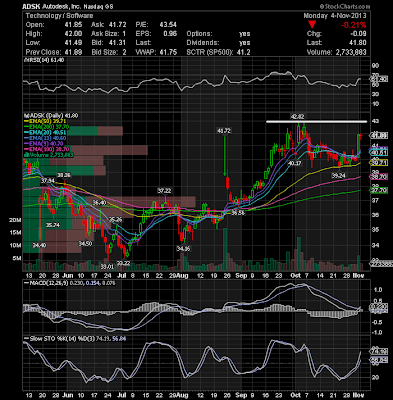This screenshot has width=393, height=400.
Task: Click the P/E value 43.54
Action: click(x=168, y=25)
